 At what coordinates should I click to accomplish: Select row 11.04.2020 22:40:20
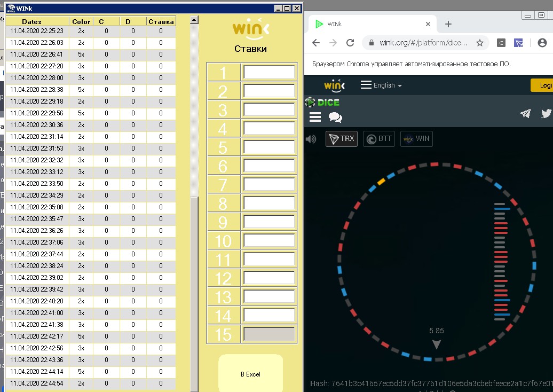91,301
